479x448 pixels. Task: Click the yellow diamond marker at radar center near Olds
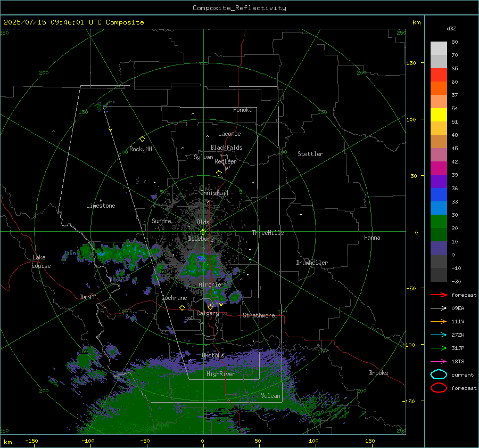tap(203, 232)
